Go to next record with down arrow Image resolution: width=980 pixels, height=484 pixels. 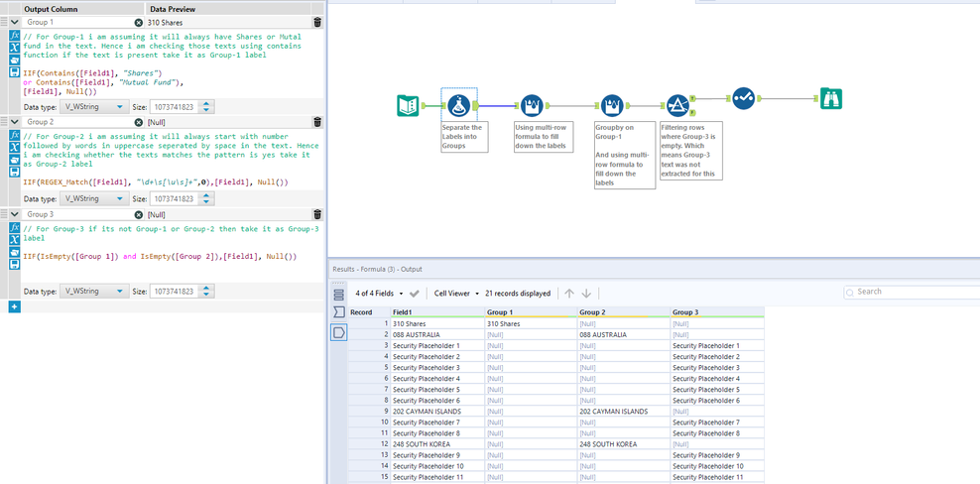click(587, 294)
